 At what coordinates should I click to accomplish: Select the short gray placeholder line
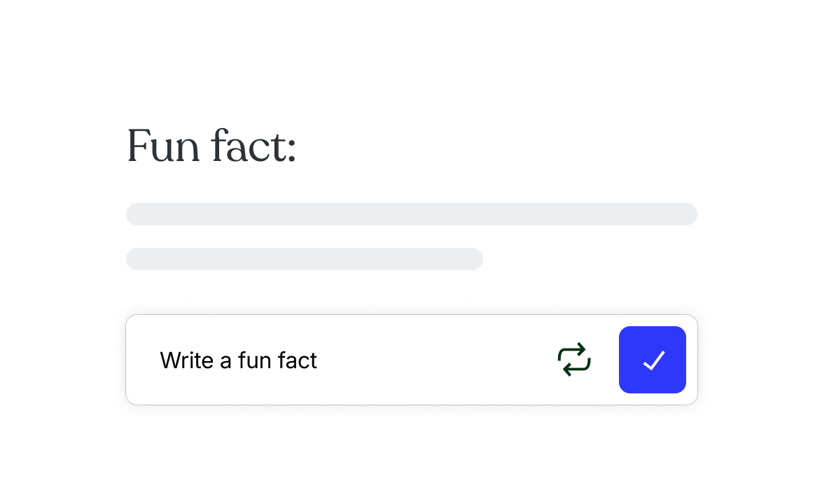click(x=304, y=259)
